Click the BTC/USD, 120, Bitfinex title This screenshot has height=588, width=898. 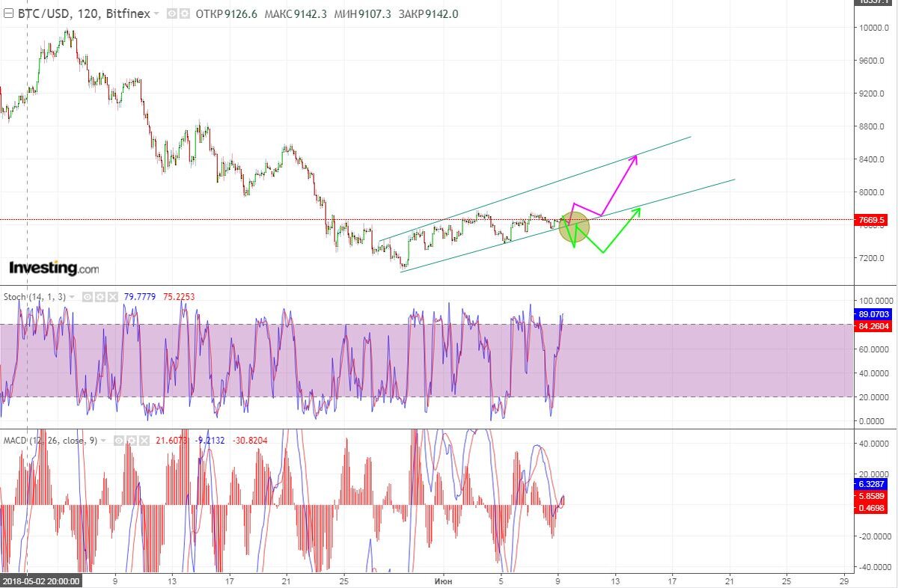(82, 14)
